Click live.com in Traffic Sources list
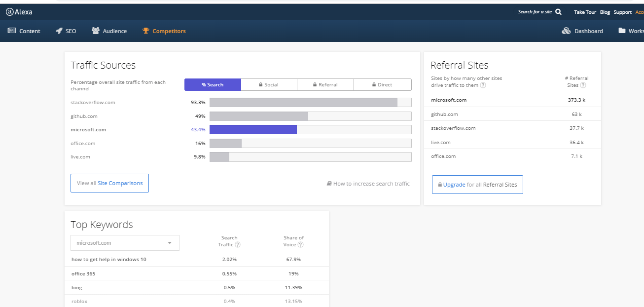The width and height of the screenshot is (644, 307). click(80, 157)
